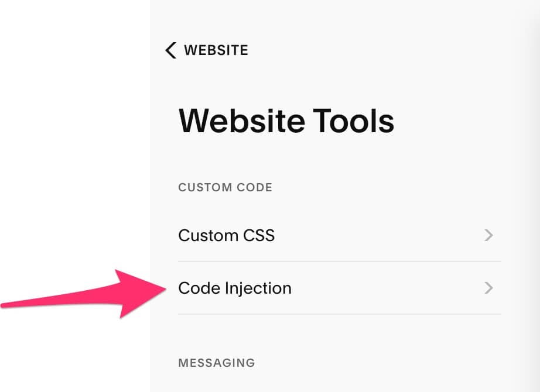Click the divider line below Custom CSS
The height and width of the screenshot is (392, 540).
[x=340, y=262]
